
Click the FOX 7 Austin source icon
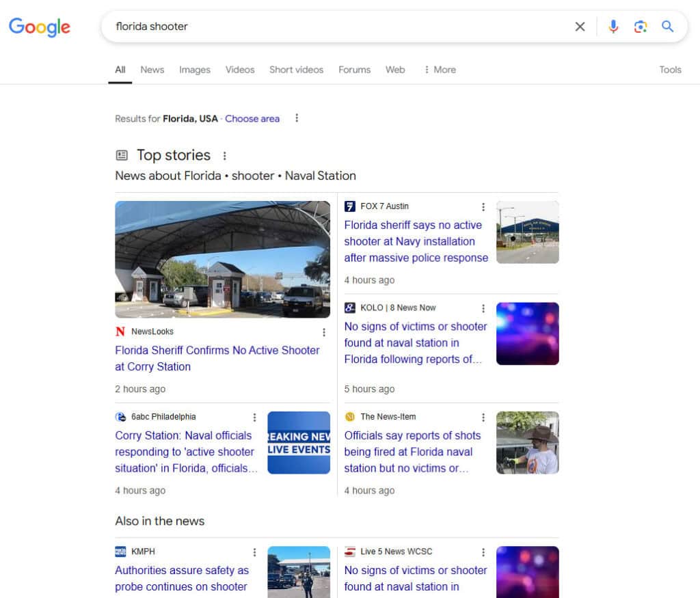click(349, 206)
